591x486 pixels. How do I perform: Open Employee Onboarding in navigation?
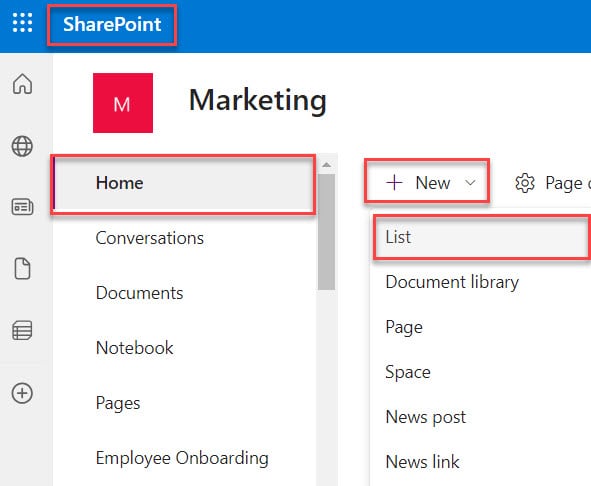point(182,458)
